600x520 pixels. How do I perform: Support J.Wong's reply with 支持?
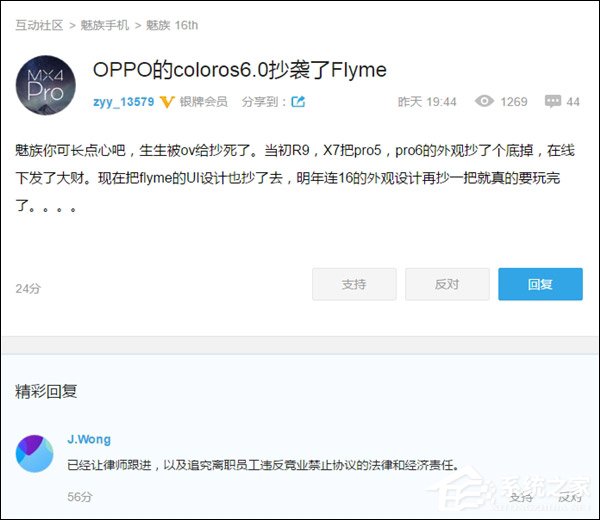coord(521,497)
